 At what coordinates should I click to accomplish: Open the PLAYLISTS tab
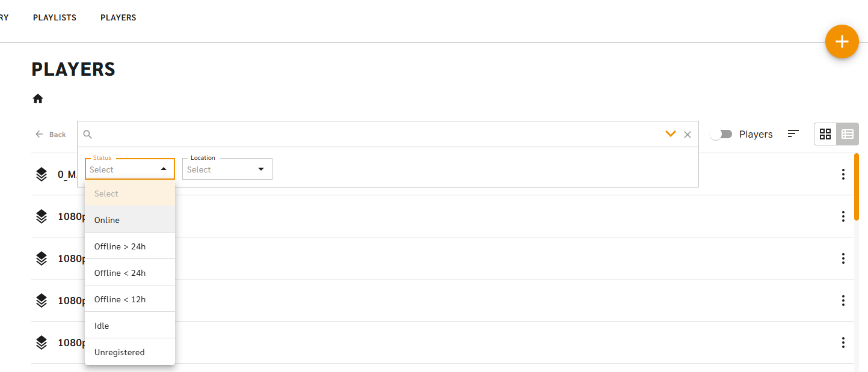tap(55, 17)
